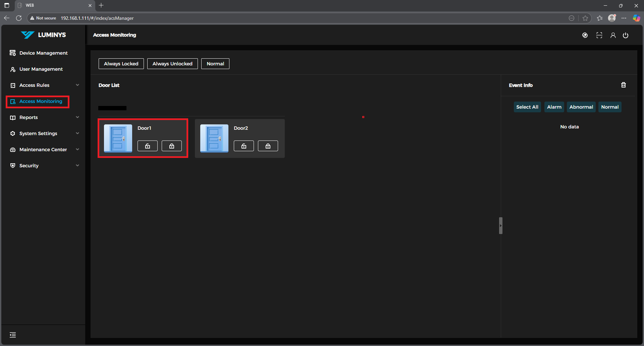Click the fullscreen scan icon in header

[599, 35]
